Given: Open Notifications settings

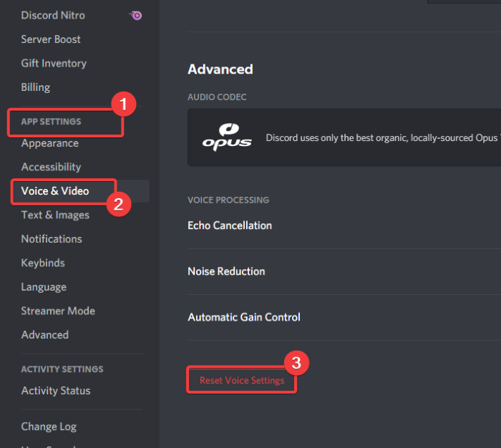Looking at the screenshot, I should [52, 239].
